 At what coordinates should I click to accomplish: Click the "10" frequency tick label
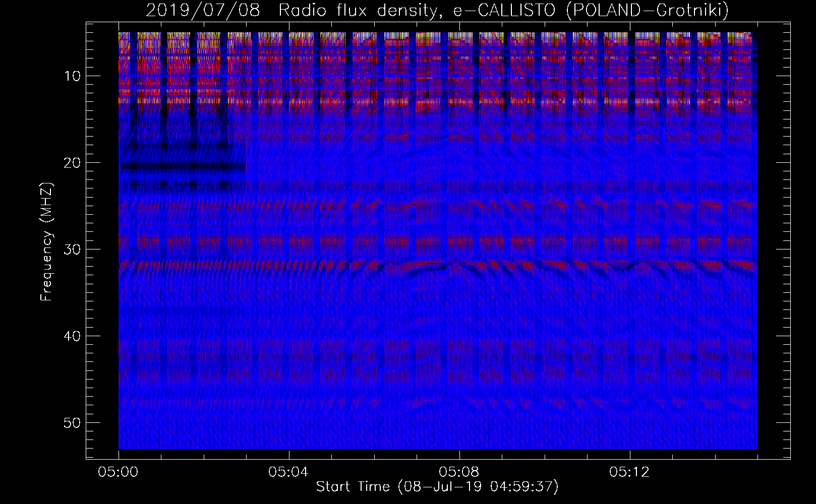(74, 76)
